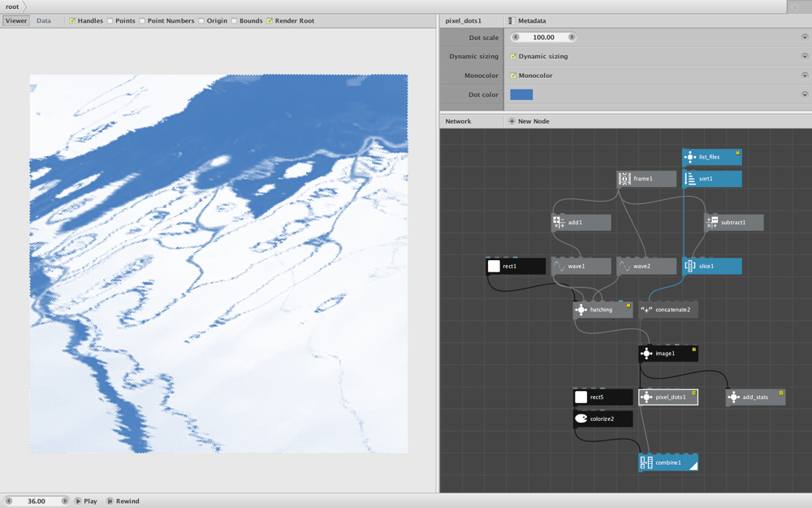Click the combine1 rendered-node corner flag
The width and height of the screenshot is (812, 508).
coord(694,466)
